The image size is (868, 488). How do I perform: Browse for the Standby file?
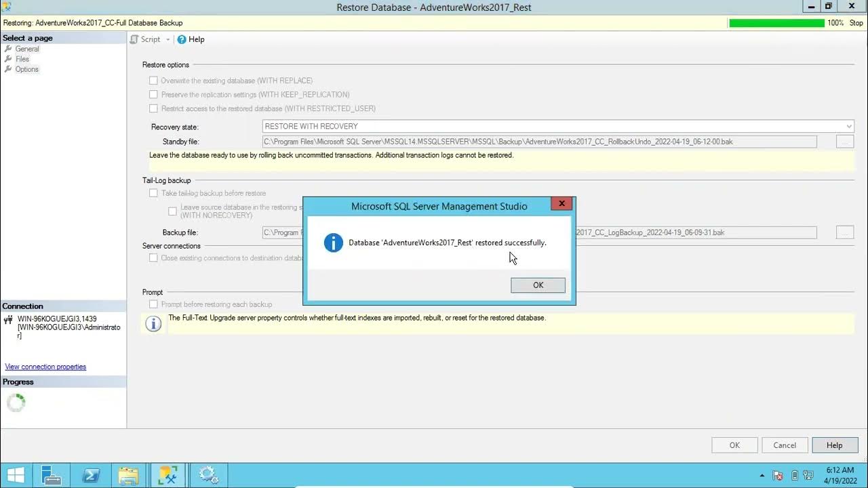point(845,142)
